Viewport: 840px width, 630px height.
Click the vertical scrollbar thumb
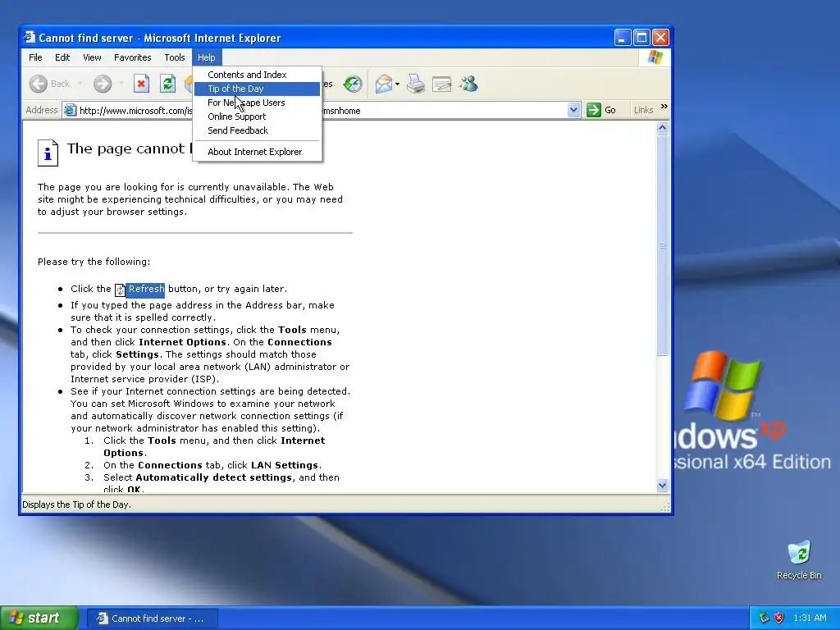[662, 244]
